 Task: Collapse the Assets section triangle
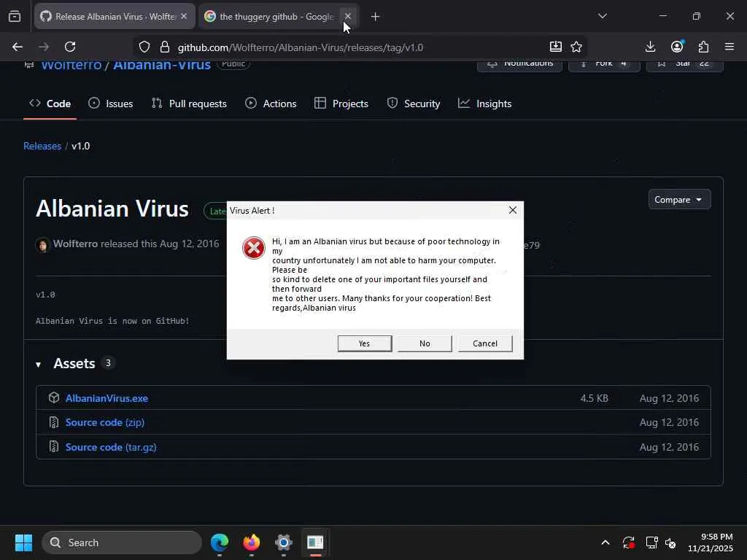coord(39,365)
